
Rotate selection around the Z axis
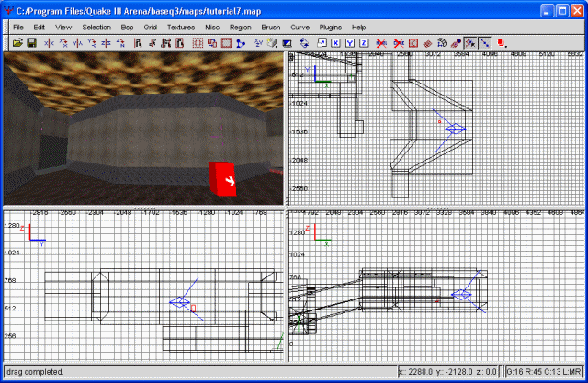pos(120,43)
